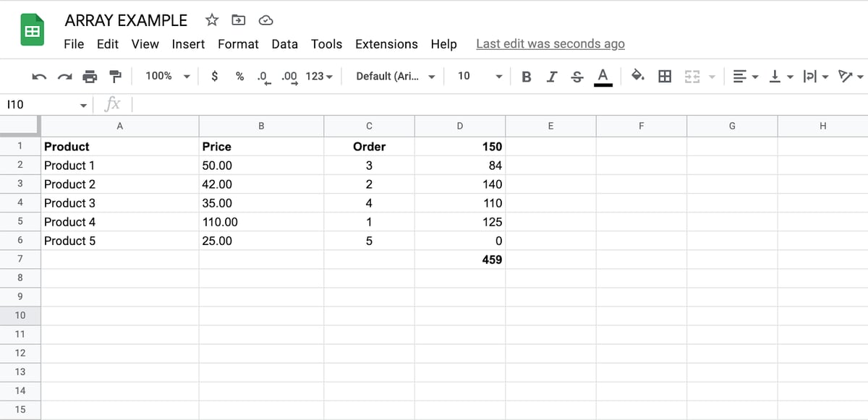Image resolution: width=868 pixels, height=420 pixels.
Task: Click the fx formula bar
Action: tap(112, 103)
